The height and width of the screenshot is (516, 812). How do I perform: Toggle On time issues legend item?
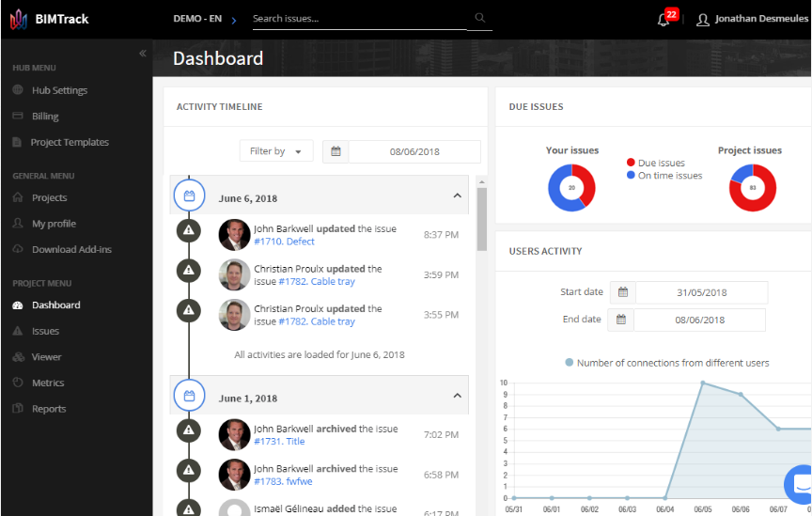coord(664,176)
